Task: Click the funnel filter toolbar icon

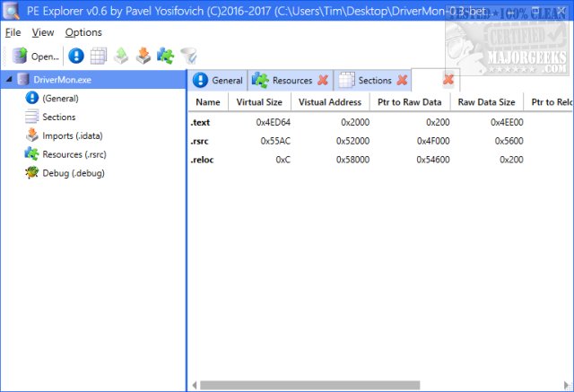Action: [188, 56]
